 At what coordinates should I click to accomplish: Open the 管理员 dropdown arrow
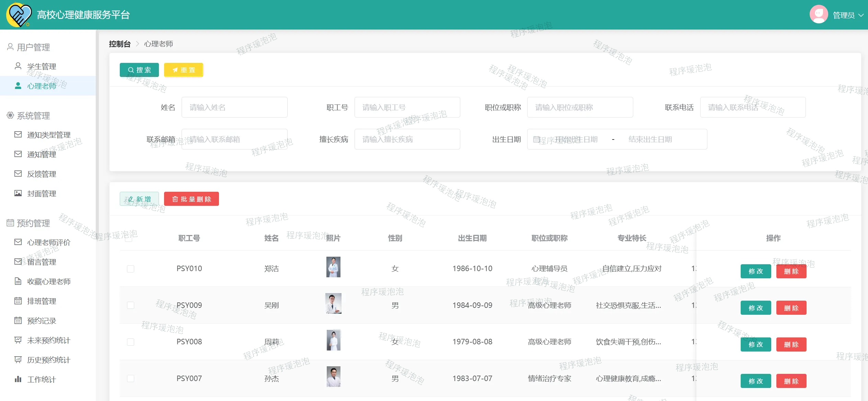click(x=860, y=15)
